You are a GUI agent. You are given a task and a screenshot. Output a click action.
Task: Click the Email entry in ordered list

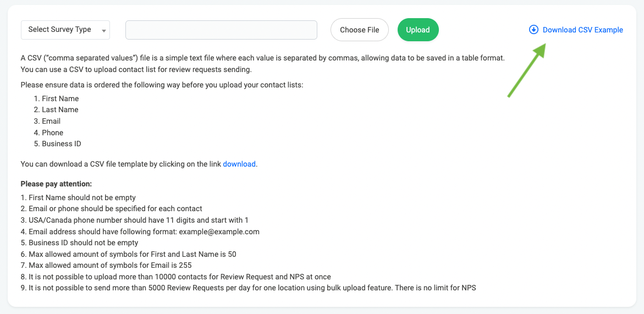coord(47,121)
